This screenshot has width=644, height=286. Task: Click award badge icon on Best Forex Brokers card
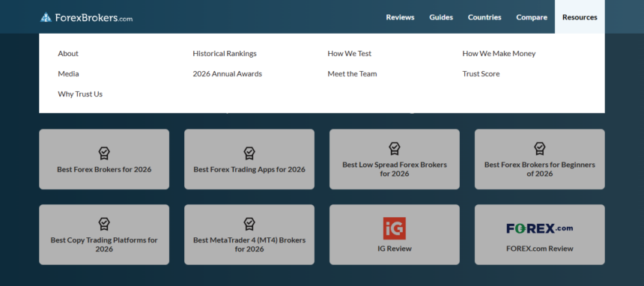(x=104, y=153)
